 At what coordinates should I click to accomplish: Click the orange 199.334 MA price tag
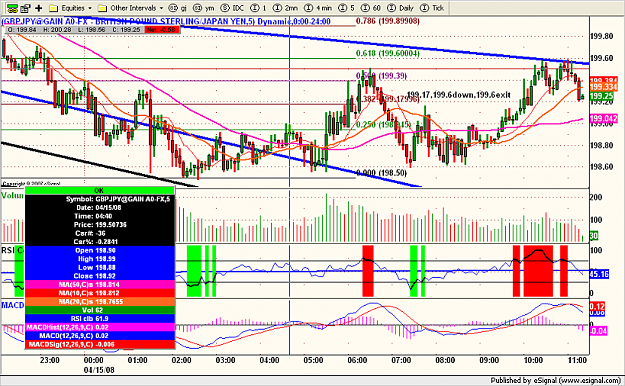(x=603, y=87)
